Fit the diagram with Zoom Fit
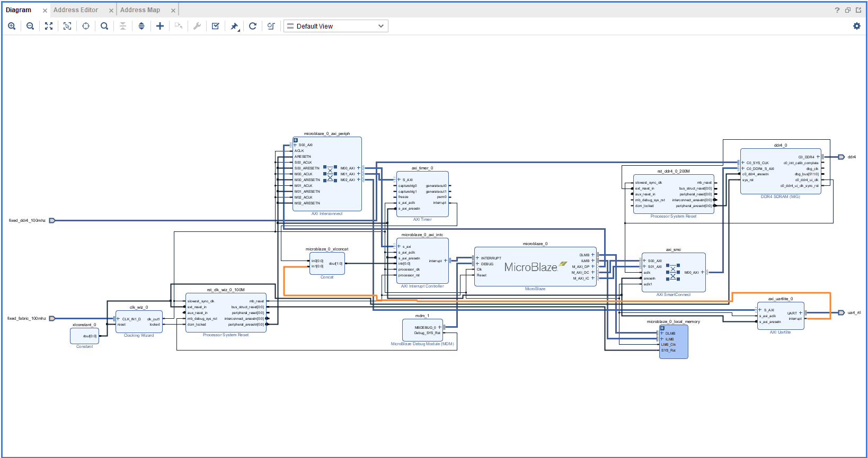Image resolution: width=868 pixels, height=458 pixels. [49, 26]
